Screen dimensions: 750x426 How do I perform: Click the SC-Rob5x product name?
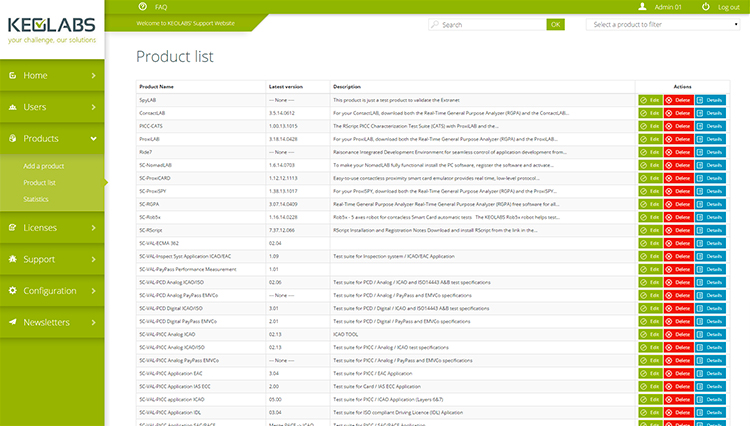pyautogui.click(x=150, y=217)
